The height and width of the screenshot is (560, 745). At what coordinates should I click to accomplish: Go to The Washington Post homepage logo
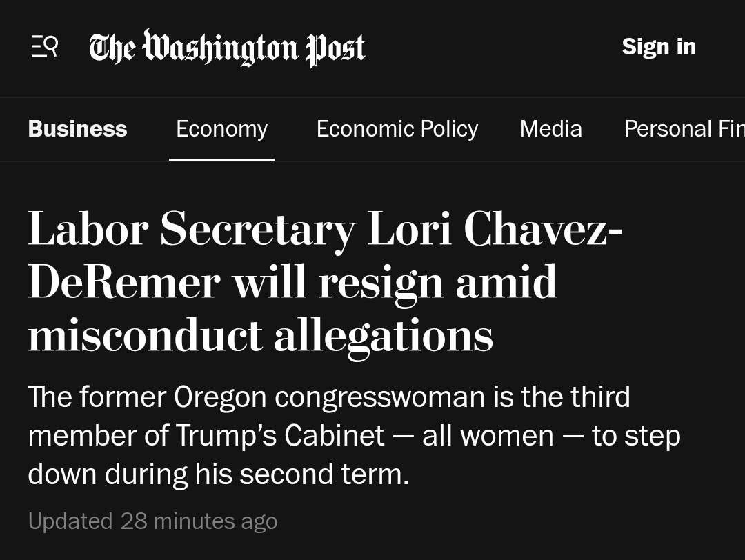227,48
